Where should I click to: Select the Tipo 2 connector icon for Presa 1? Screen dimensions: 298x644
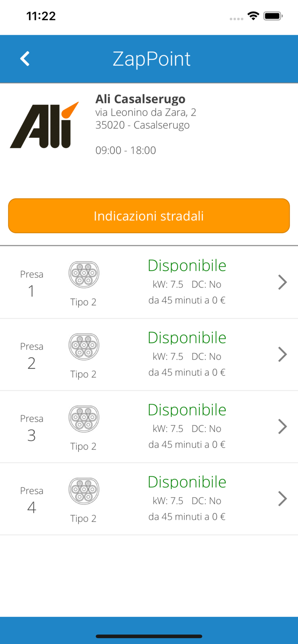click(x=84, y=273)
